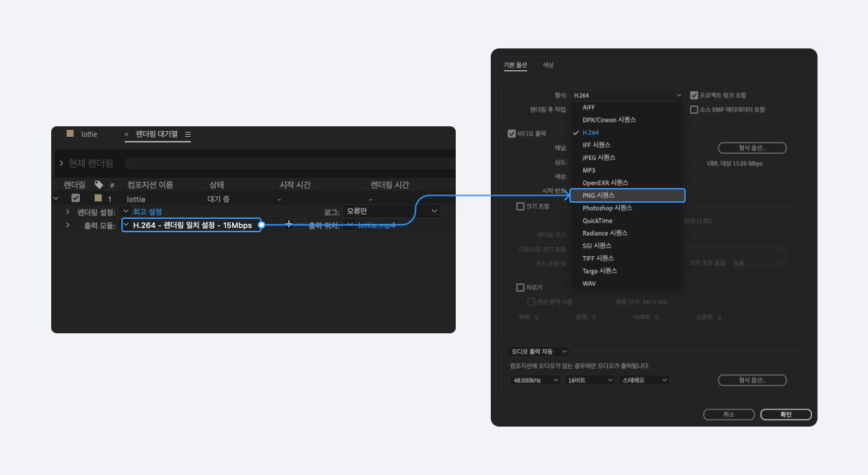Screen dimensions: 868x475
Task: Choose TIFF 시퀀스 format
Action: 627,258
